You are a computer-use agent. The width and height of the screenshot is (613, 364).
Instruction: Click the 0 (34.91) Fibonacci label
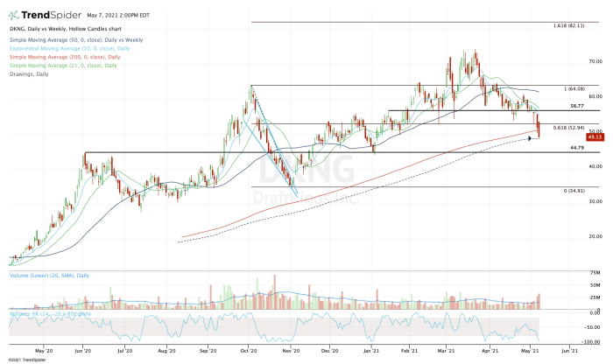point(574,191)
